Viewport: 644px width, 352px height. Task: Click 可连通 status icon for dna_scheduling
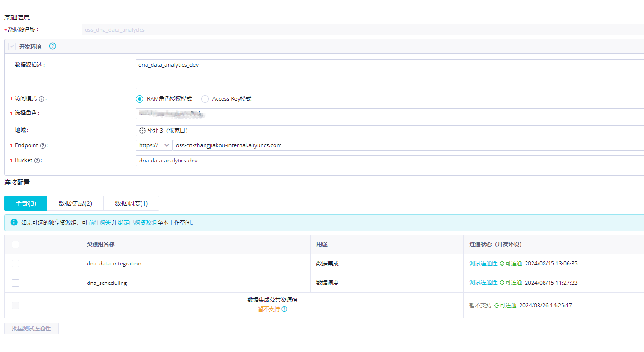click(x=502, y=283)
